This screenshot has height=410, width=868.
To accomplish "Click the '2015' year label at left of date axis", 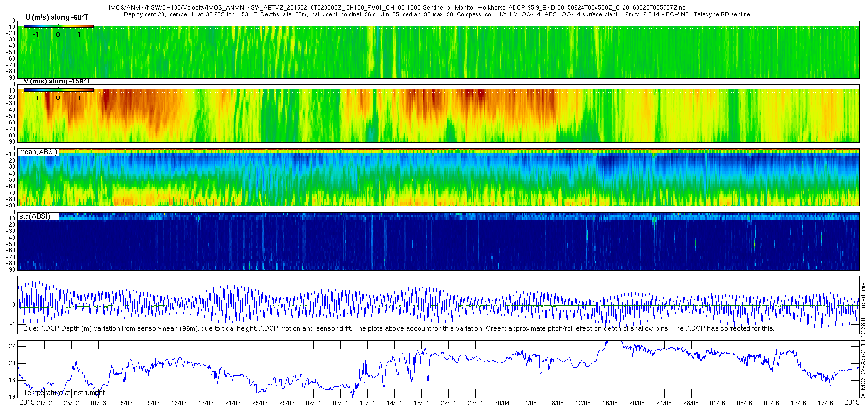I will 27,402.
